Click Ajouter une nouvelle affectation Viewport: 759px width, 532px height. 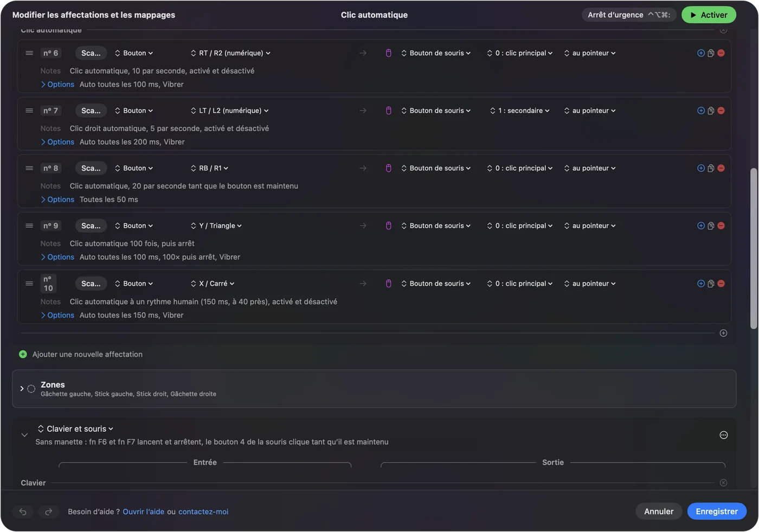pyautogui.click(x=81, y=355)
